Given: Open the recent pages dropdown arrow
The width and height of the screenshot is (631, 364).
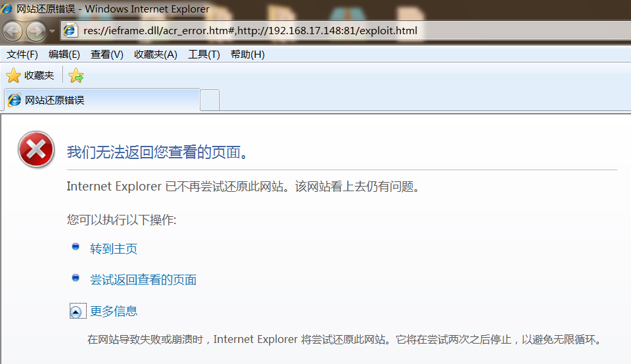Looking at the screenshot, I should tap(53, 31).
